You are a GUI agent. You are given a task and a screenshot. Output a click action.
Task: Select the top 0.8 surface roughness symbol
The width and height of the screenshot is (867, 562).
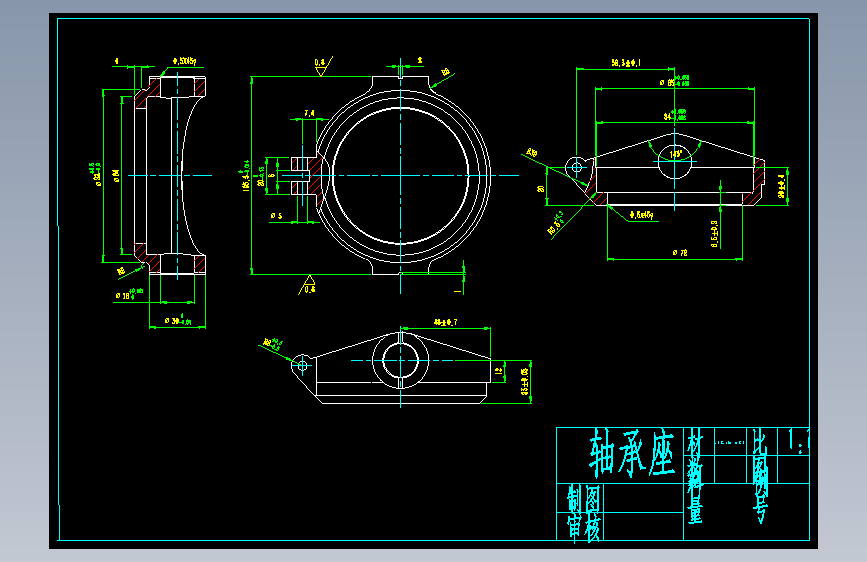pyautogui.click(x=323, y=65)
